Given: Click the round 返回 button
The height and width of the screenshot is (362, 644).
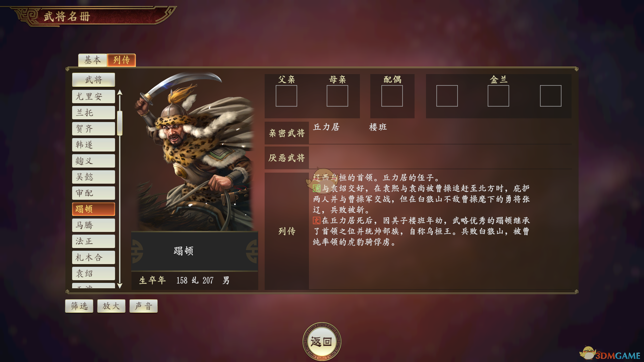Looking at the screenshot, I should coord(322,342).
